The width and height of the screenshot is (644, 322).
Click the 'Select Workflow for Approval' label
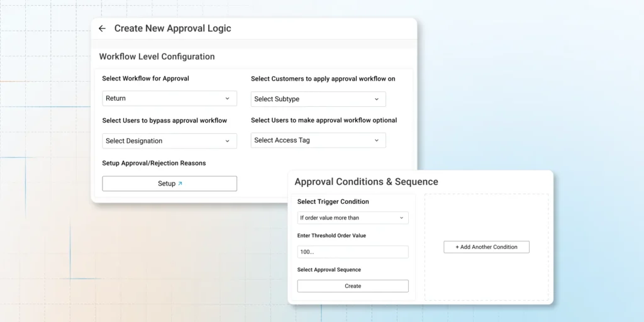point(145,79)
